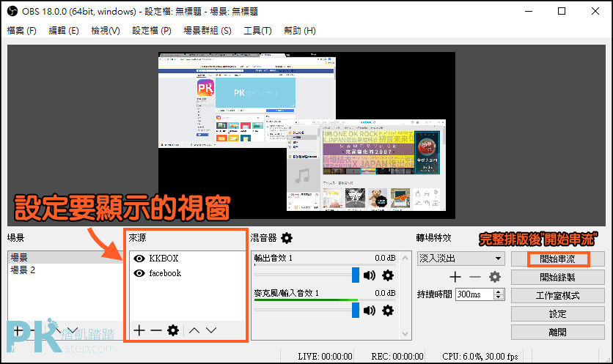
Task: Click the 開始錄製 button
Action: tap(558, 278)
